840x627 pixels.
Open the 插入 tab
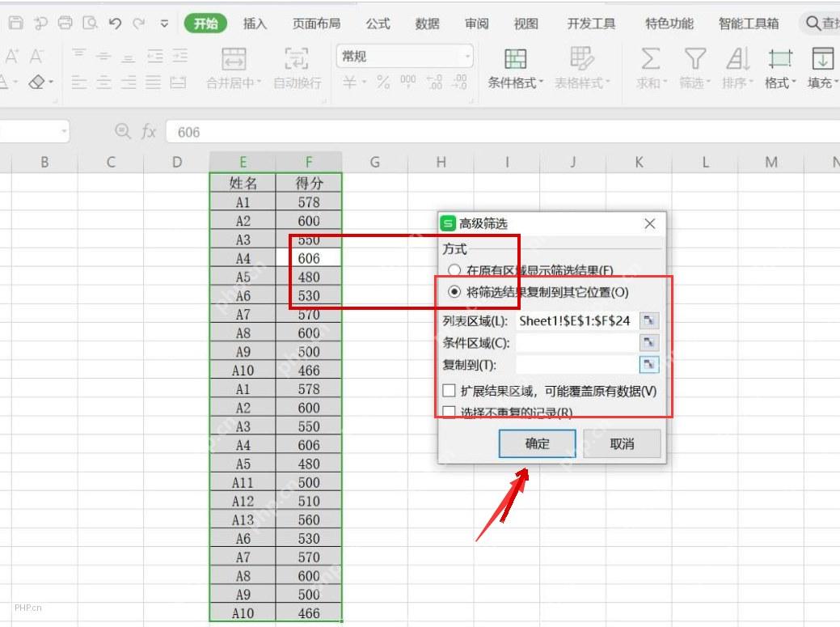coord(255,23)
